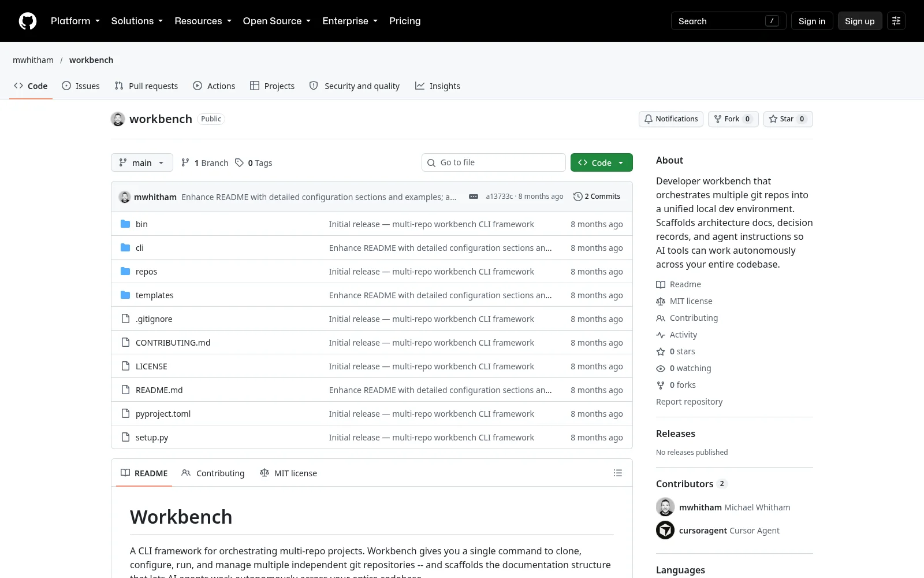Fork the workbench repository

click(x=733, y=119)
